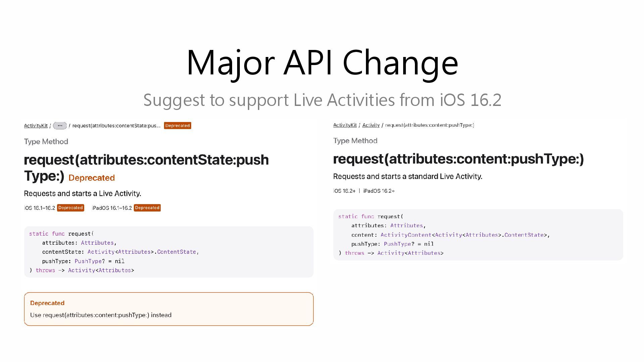The image size is (644, 362).
Task: Click PushType in the new method signature
Action: (397, 244)
